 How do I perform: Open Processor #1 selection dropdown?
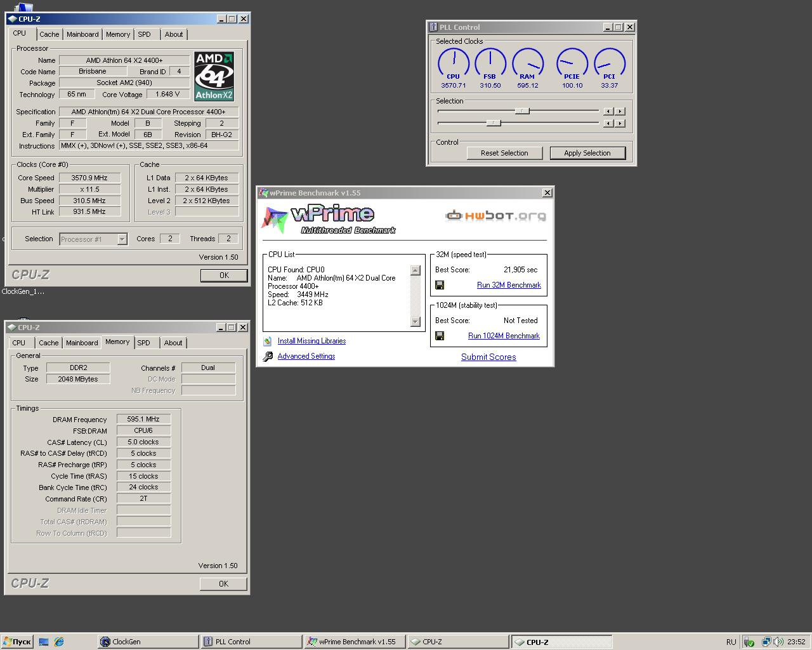tap(122, 239)
